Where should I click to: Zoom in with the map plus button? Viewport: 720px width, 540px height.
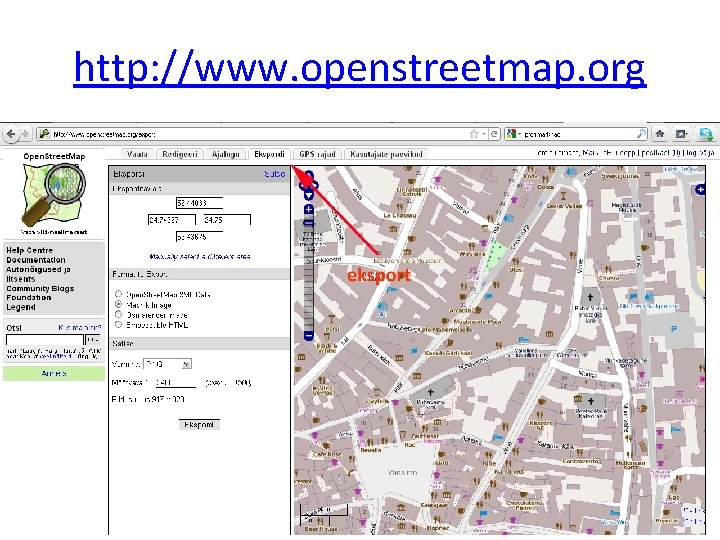pos(309,210)
